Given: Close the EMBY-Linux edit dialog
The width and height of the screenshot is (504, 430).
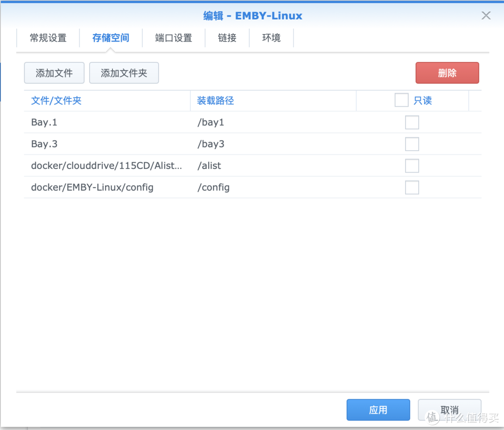Looking at the screenshot, I should point(486,15).
